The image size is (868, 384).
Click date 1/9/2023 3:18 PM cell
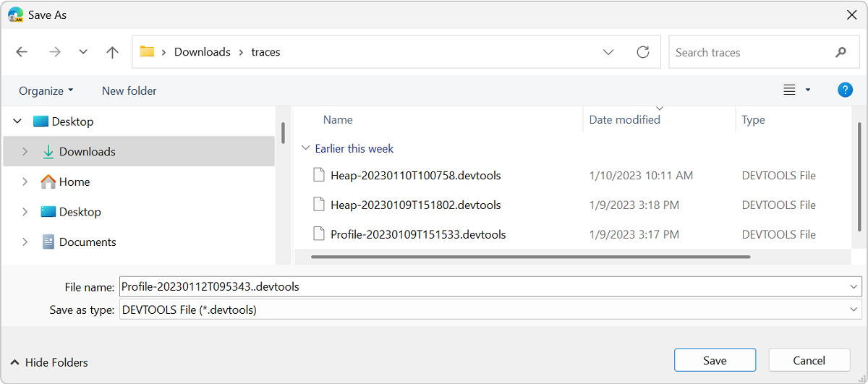[x=634, y=205]
